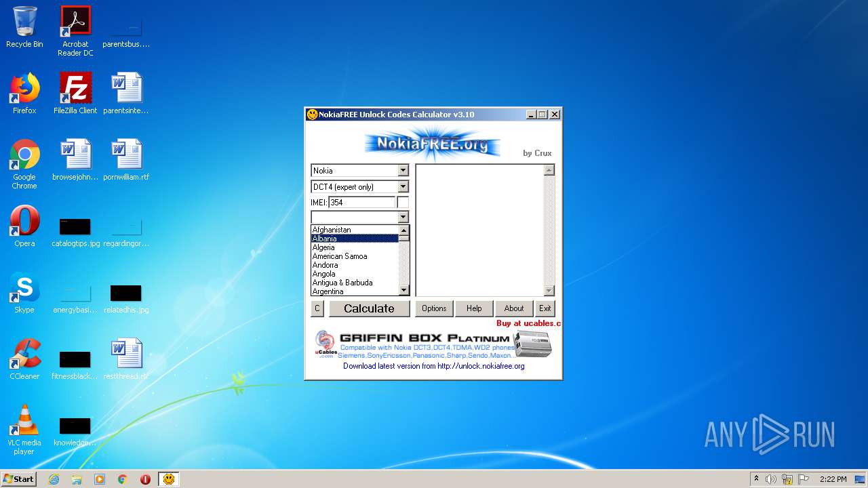Screen dimensions: 868x488
Task: Select Afghanistan in the country list
Action: tap(355, 230)
